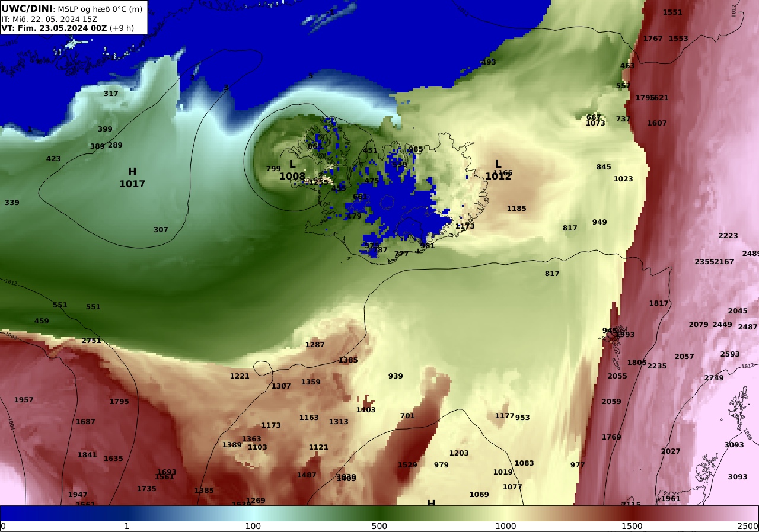Click the height value 1203
759x532 pixels.
(459, 453)
